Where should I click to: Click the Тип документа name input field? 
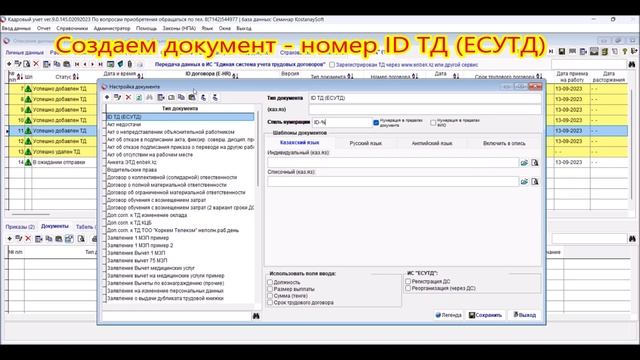pyautogui.click(x=424, y=98)
